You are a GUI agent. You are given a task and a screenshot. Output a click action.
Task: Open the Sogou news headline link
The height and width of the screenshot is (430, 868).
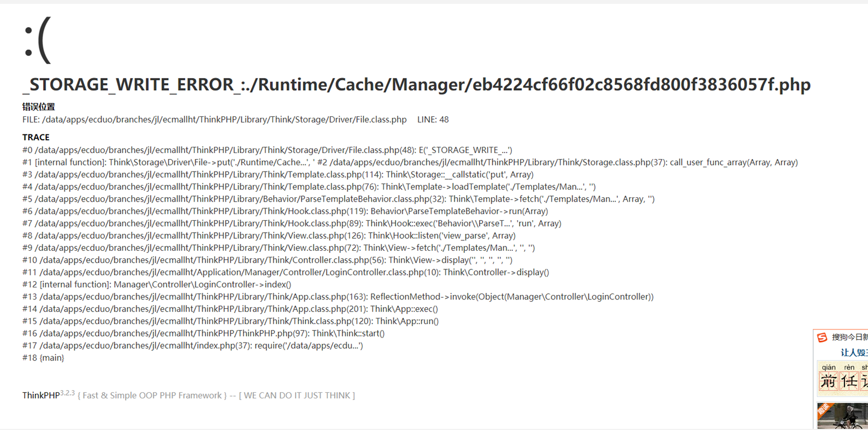click(x=854, y=352)
